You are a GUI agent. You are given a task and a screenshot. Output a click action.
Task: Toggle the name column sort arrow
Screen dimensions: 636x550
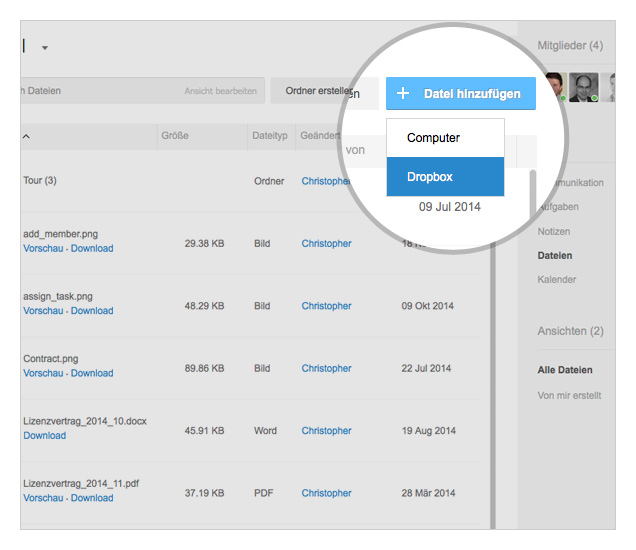point(26,136)
